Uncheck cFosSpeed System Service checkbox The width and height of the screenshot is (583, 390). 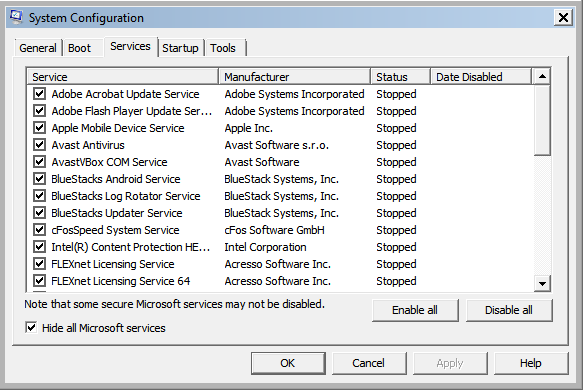pyautogui.click(x=39, y=230)
